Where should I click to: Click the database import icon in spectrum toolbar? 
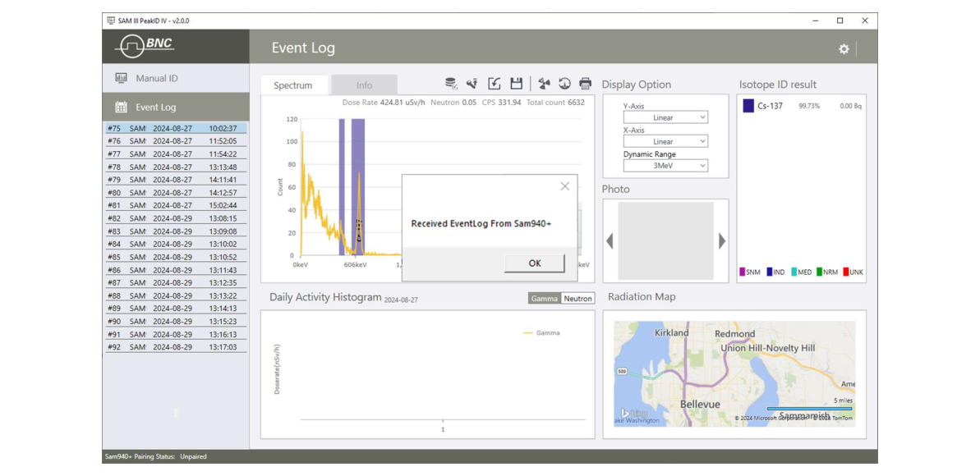point(451,84)
